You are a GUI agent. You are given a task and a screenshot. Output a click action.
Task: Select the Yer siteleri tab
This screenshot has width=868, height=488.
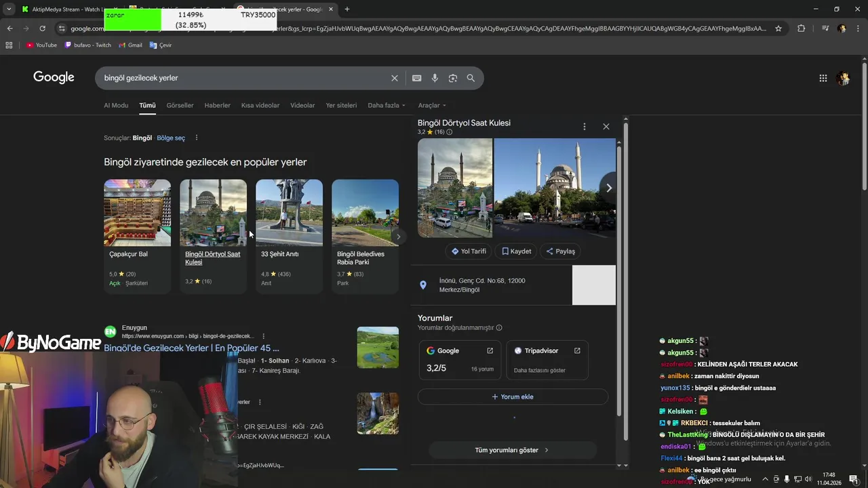click(341, 105)
